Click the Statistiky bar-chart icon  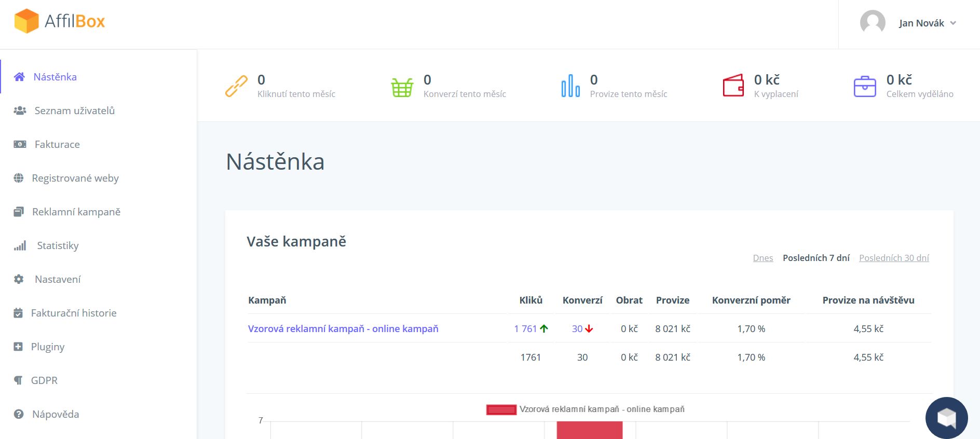pyautogui.click(x=20, y=245)
